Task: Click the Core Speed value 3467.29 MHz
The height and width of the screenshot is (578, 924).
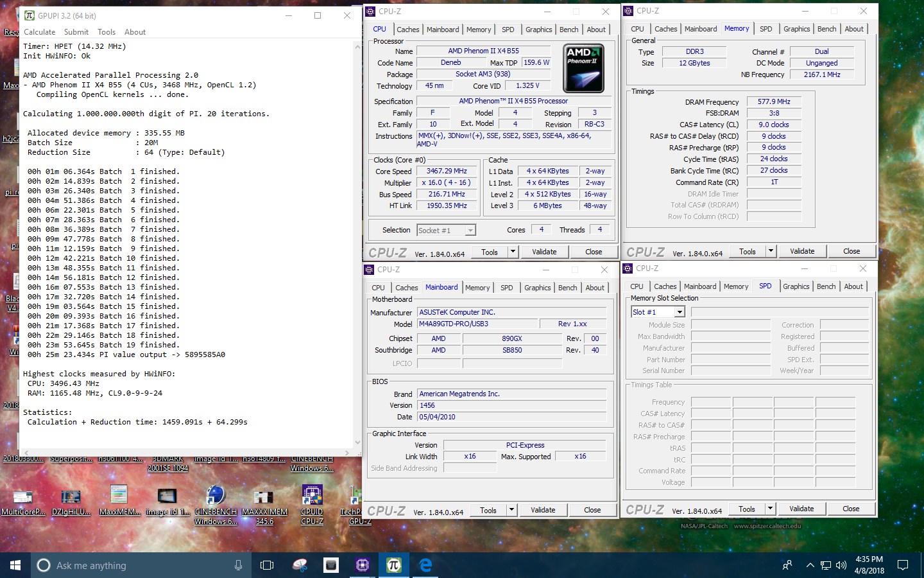Action: click(x=447, y=171)
